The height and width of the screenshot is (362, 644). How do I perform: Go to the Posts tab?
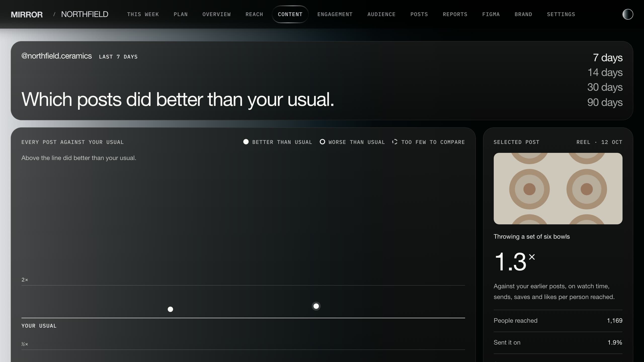coord(419,14)
